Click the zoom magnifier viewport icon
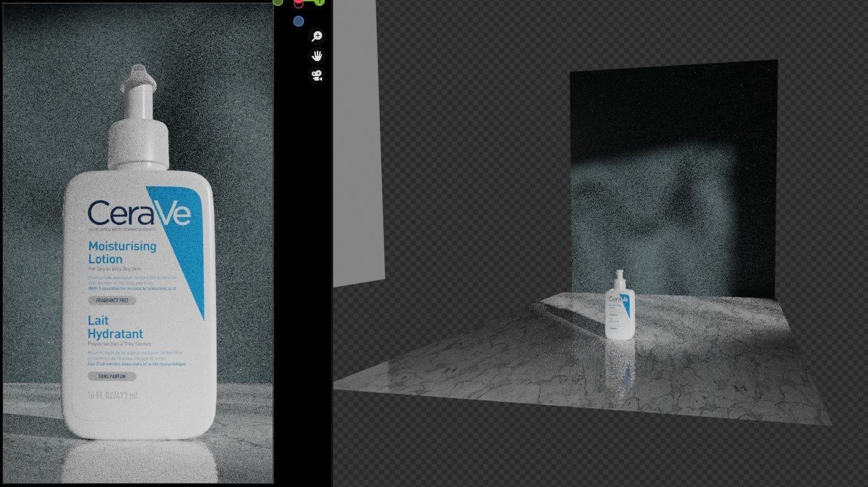Viewport: 868px width, 487px height. tap(317, 36)
